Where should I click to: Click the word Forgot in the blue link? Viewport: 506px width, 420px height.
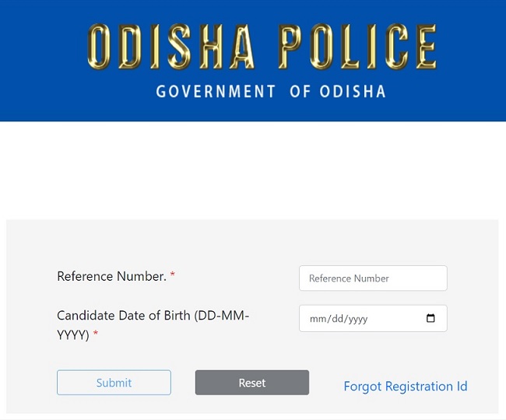click(x=364, y=387)
